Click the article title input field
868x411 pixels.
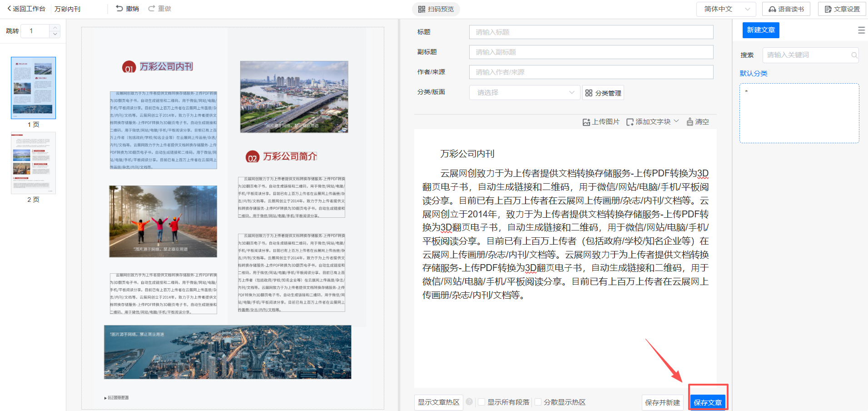click(591, 32)
